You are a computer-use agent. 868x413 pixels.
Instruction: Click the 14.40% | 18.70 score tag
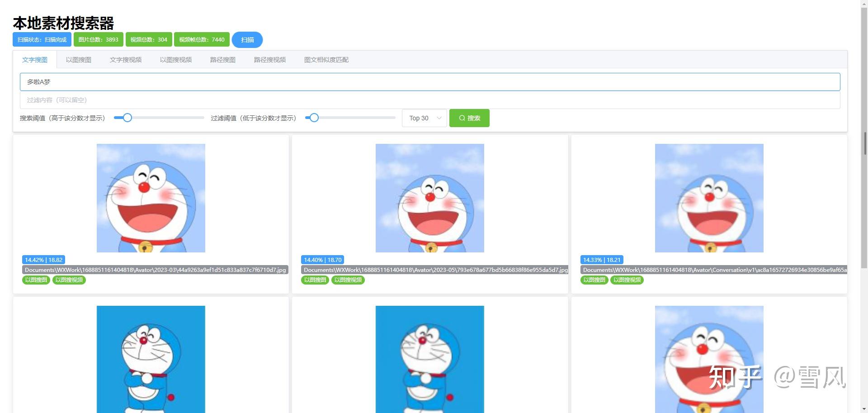pos(323,260)
